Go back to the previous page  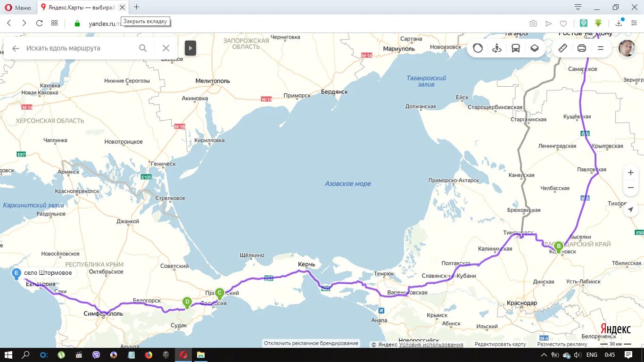tap(9, 23)
